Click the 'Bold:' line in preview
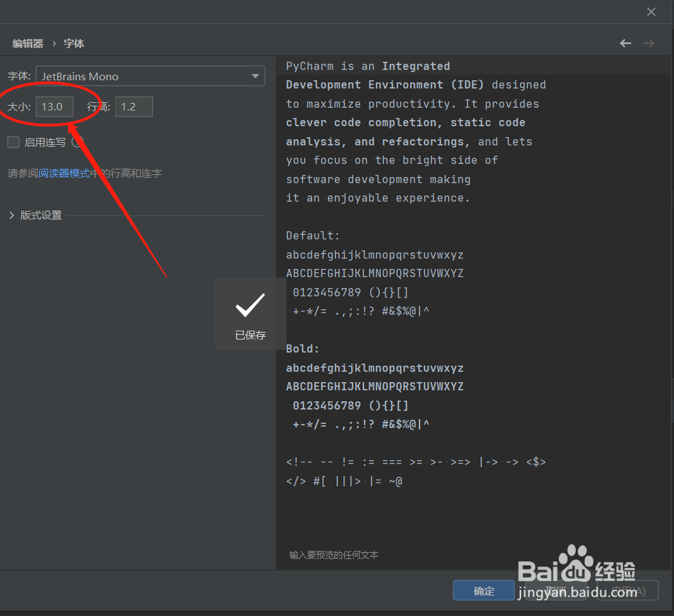Viewport: 674px width, 616px height. coord(302,349)
